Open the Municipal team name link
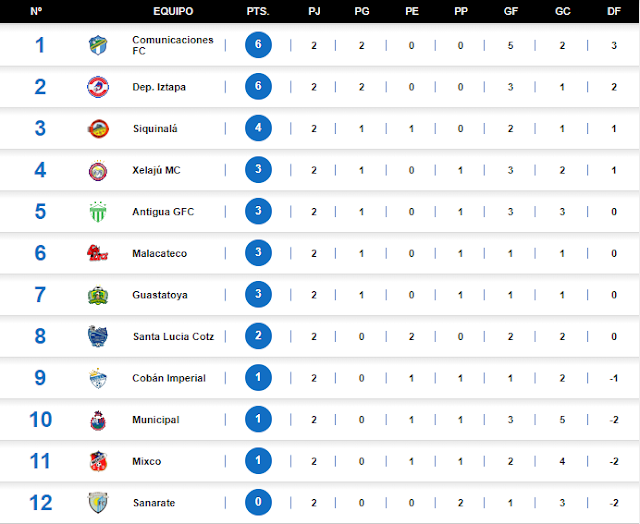The image size is (640, 524). click(156, 420)
